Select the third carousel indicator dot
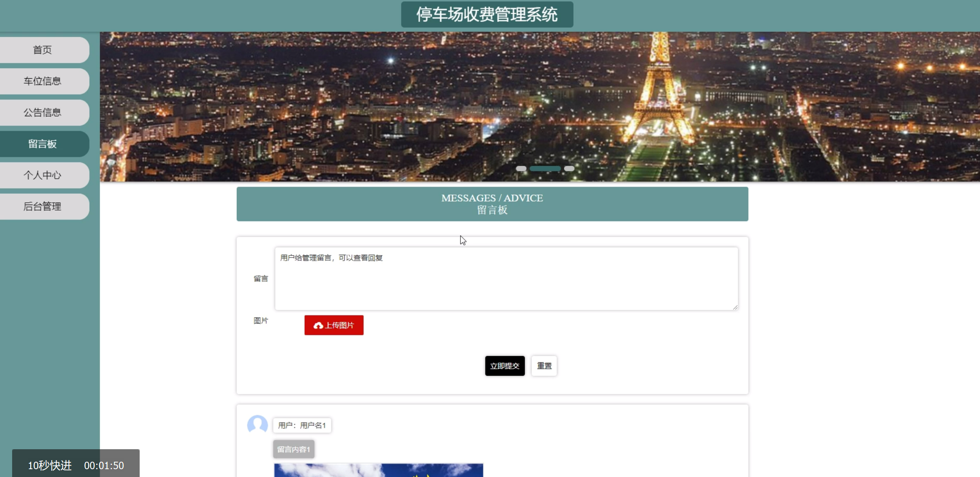980x477 pixels. coord(569,168)
